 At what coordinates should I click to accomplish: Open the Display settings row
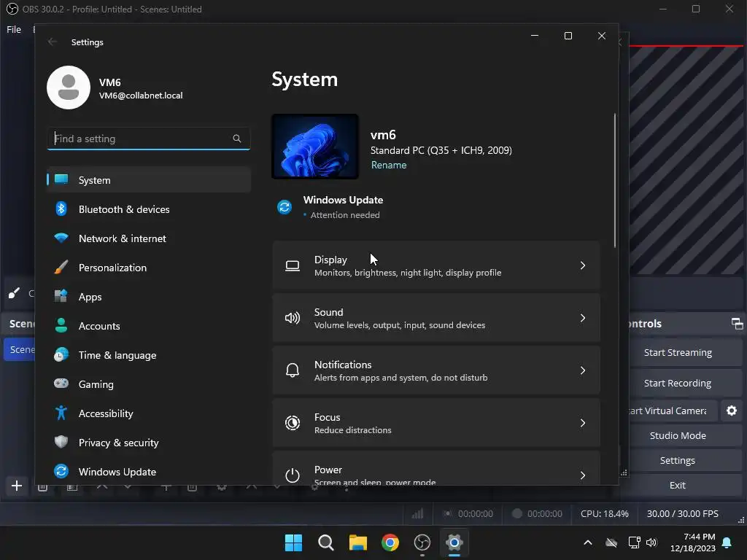click(x=436, y=265)
